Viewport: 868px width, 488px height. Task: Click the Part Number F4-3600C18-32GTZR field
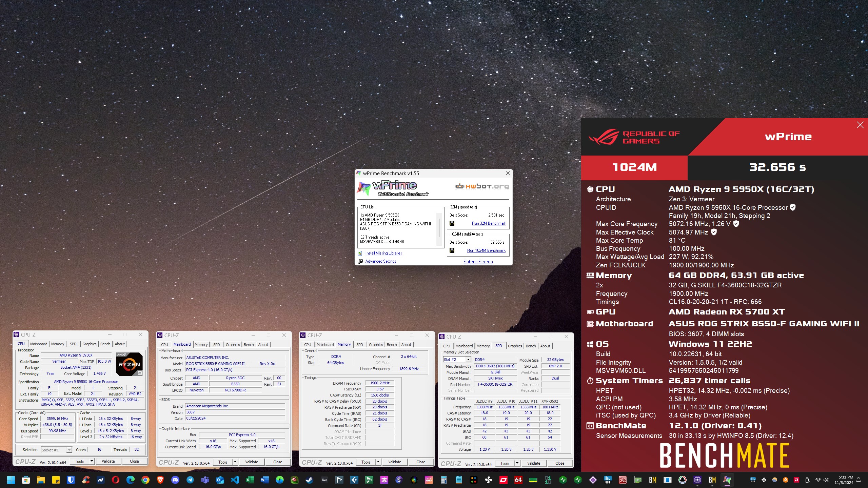coord(495,384)
